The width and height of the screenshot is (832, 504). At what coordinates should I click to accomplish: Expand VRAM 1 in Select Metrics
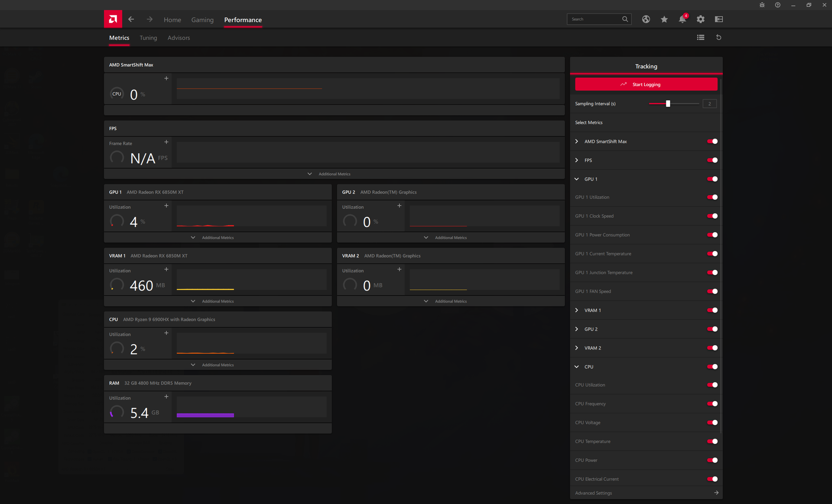[577, 310]
